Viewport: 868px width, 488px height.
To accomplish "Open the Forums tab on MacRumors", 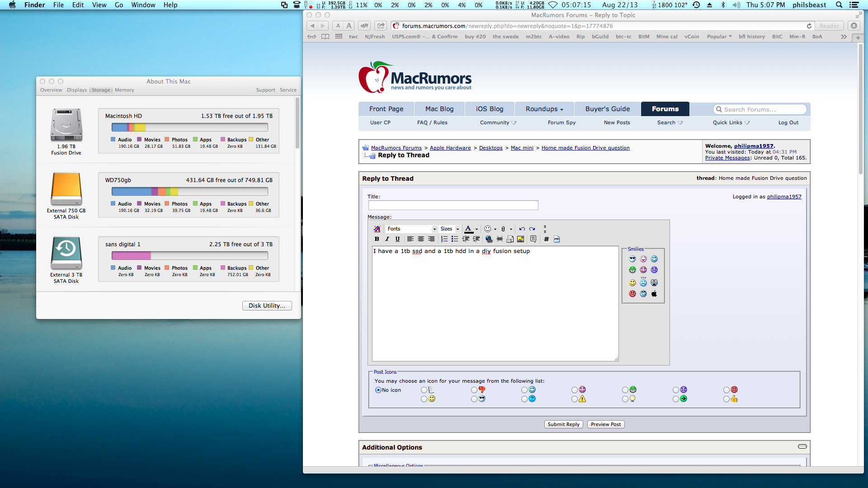I will [x=665, y=109].
